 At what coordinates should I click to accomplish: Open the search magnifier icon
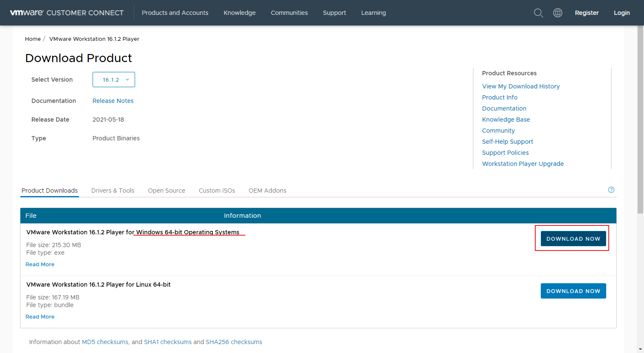tap(538, 13)
